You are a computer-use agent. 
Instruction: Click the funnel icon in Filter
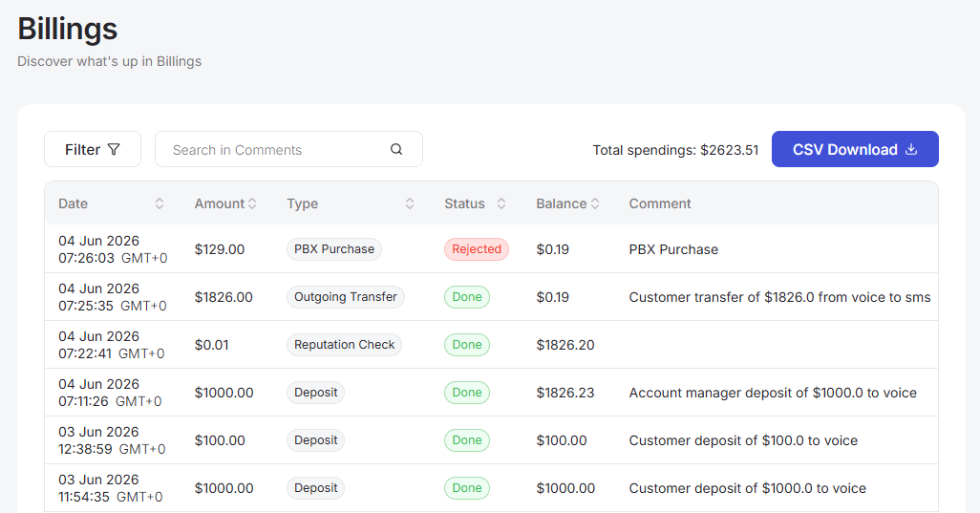coord(114,149)
